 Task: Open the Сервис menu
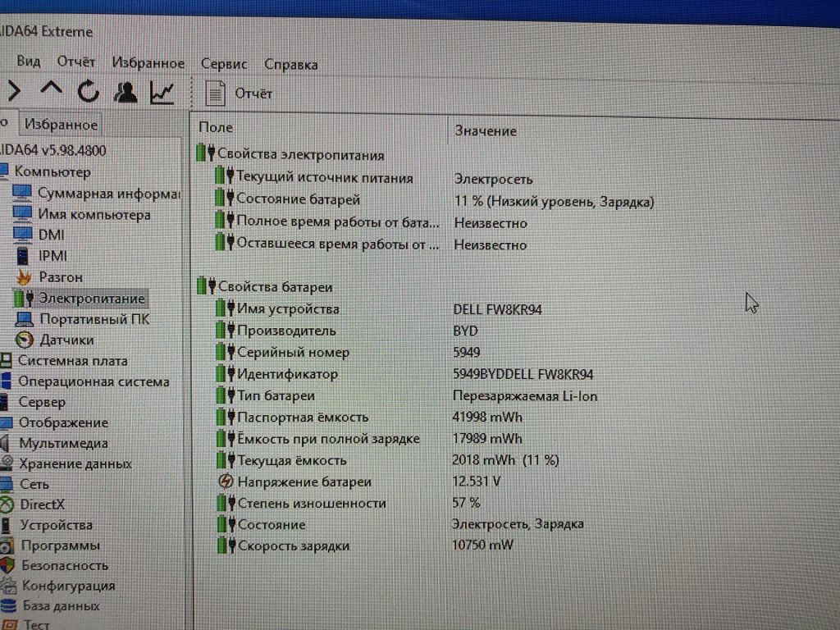coord(224,64)
